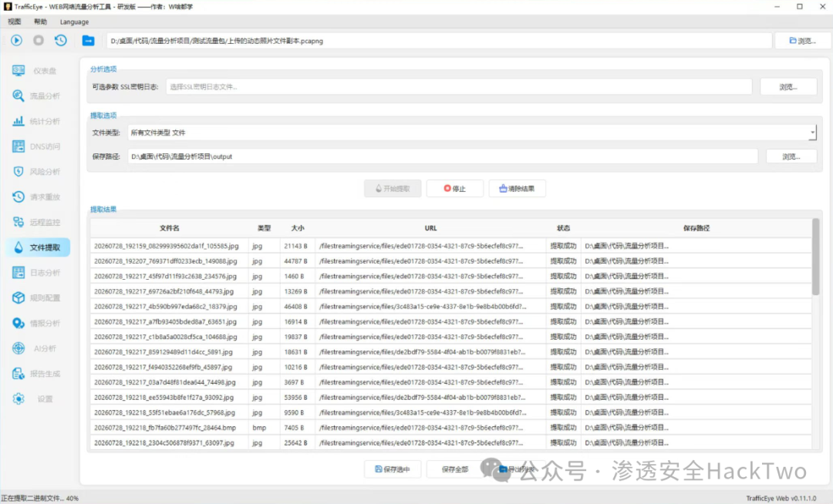Click the 停止 button
833x504 pixels.
(x=455, y=188)
